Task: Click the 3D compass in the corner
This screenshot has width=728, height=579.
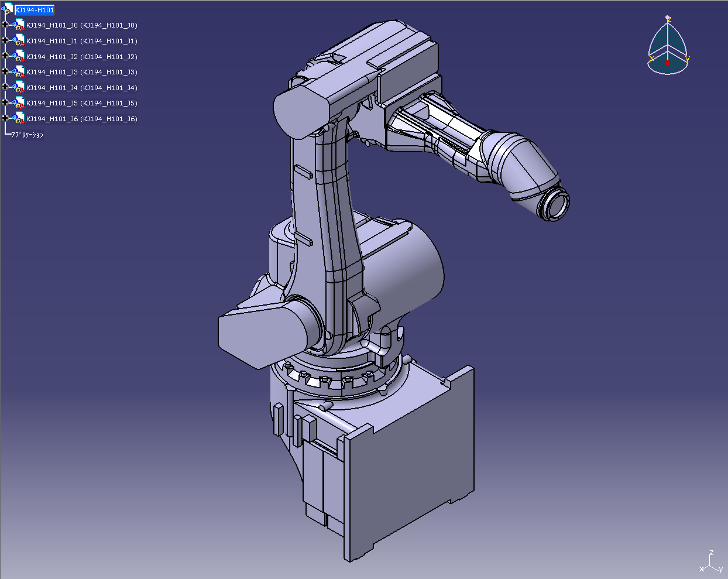Action: [668, 46]
